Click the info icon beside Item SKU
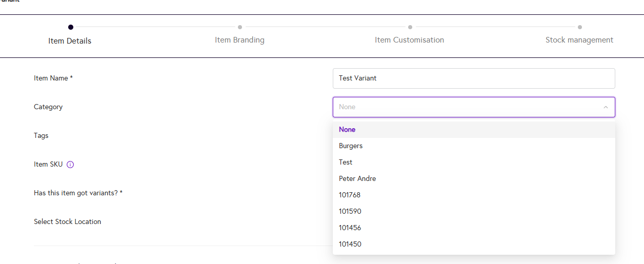The height and width of the screenshot is (264, 644). pyautogui.click(x=71, y=165)
